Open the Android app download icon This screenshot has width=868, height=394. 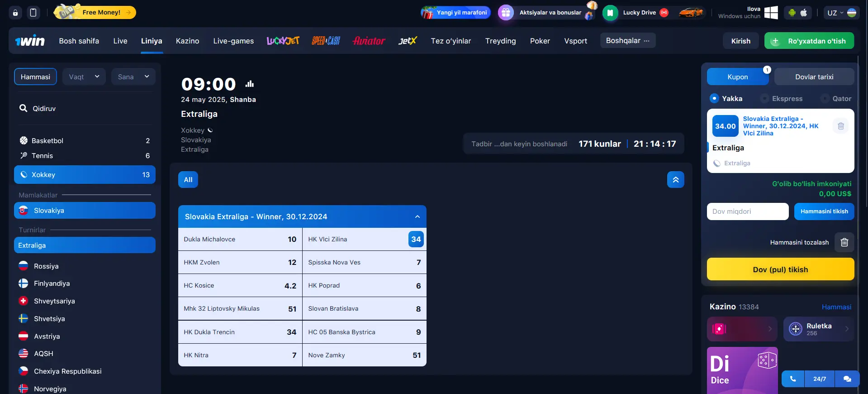[x=792, y=13]
